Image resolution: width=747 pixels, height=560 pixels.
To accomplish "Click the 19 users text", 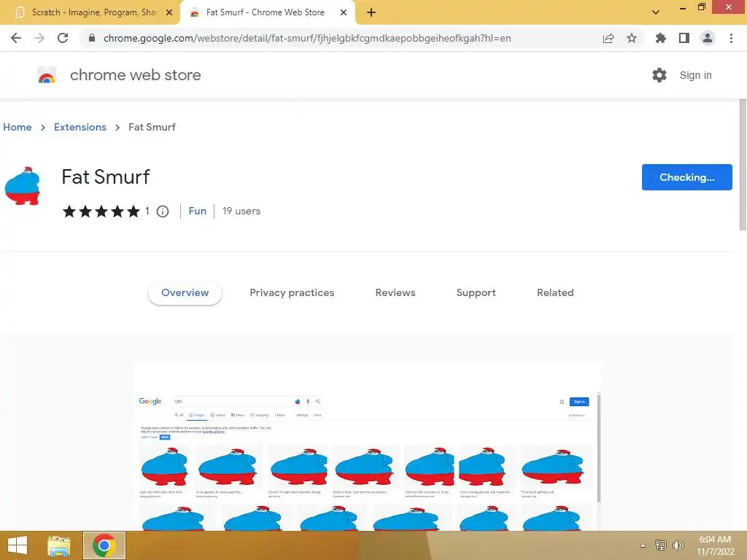I will pos(241,211).
